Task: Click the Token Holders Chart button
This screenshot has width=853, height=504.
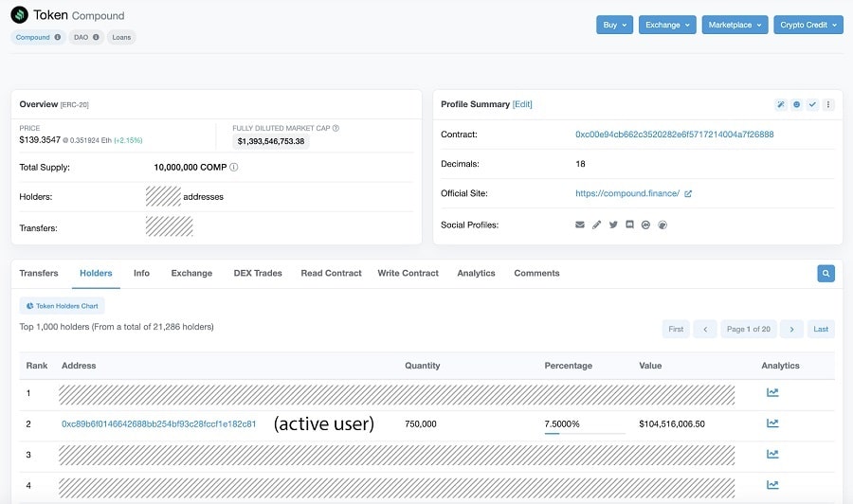Action: click(62, 306)
